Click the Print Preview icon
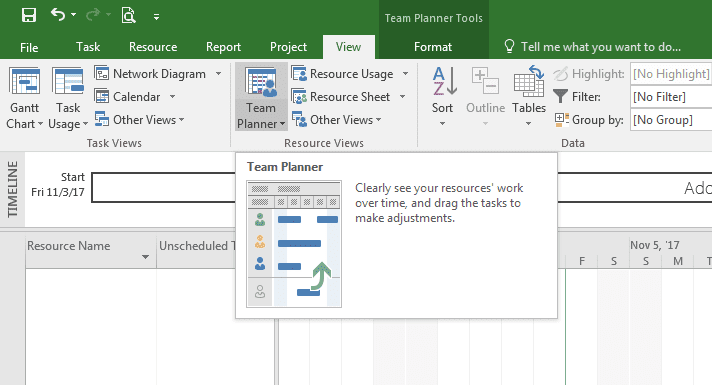712x385 pixels. [x=129, y=15]
